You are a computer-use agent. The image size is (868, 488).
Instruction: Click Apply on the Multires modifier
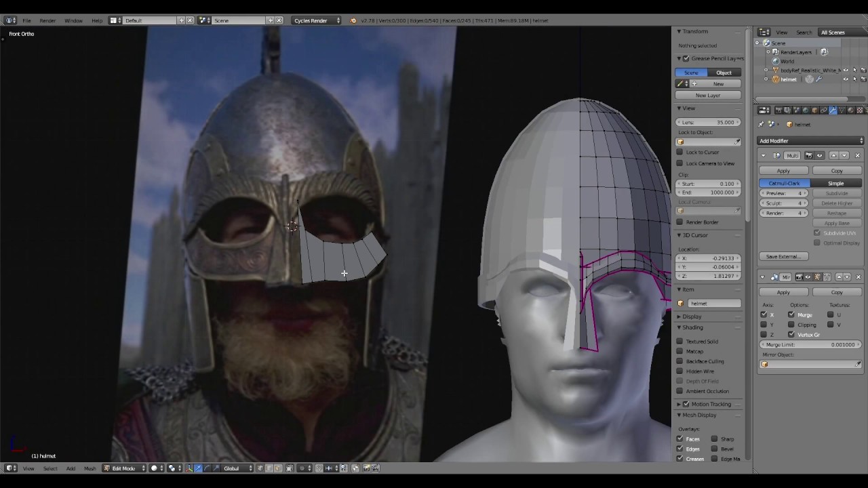[783, 170]
